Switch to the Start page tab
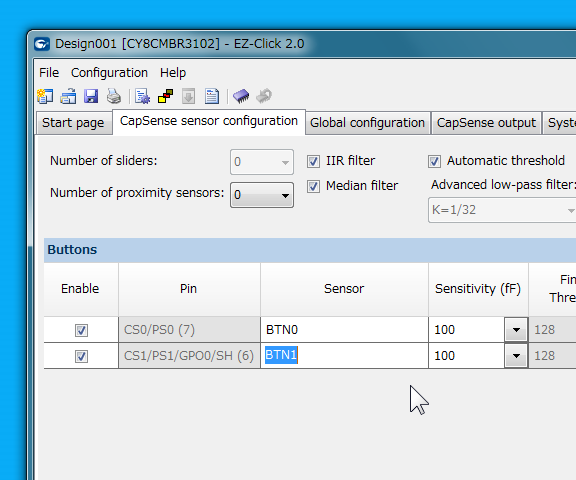This screenshot has height=480, width=576. tap(73, 123)
